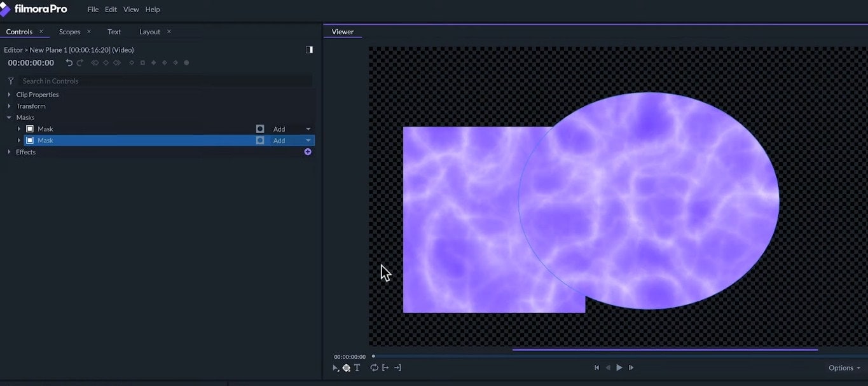
Task: Click the Viewer playhead on the scrub bar
Action: click(x=373, y=356)
